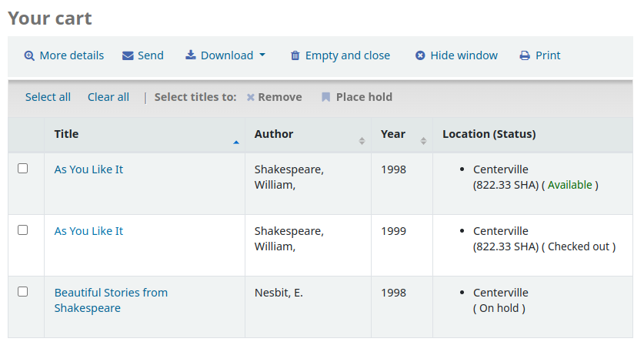The width and height of the screenshot is (644, 362).
Task: Select Beautiful Stories from Shakespeare checkbox
Action: click(23, 291)
